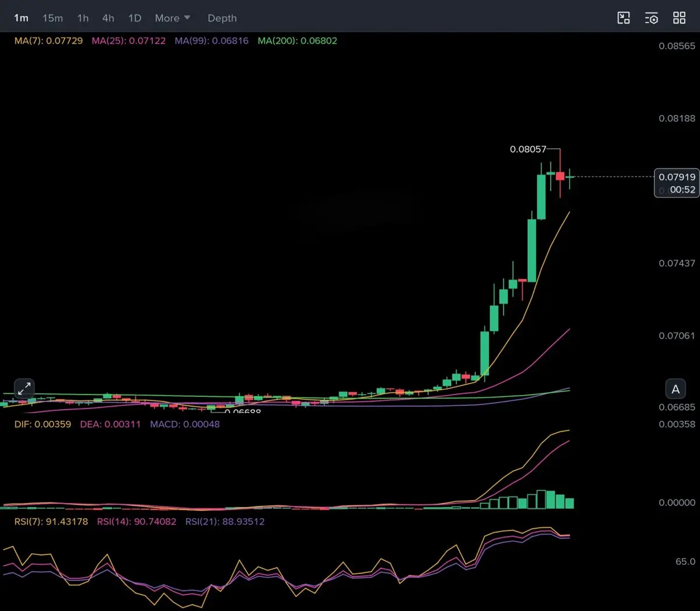This screenshot has width=700, height=611.
Task: Click the price axis label 0.07437
Action: click(x=677, y=263)
